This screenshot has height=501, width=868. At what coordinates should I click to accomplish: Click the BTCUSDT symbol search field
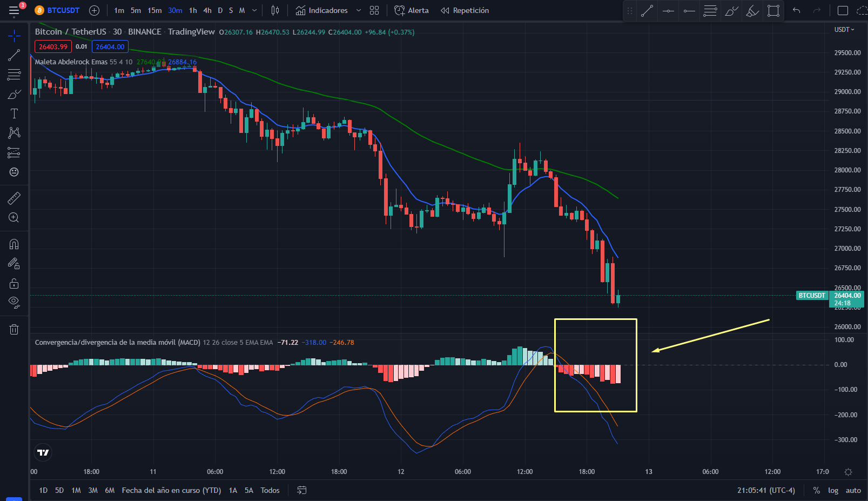[57, 10]
